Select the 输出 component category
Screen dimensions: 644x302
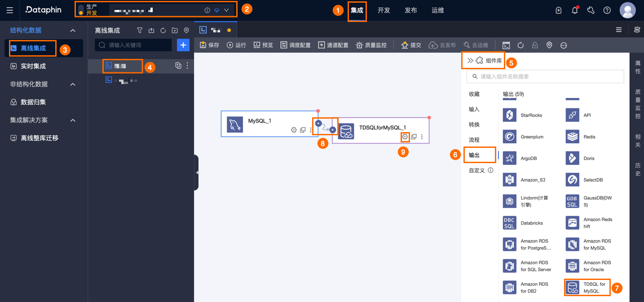click(474, 155)
